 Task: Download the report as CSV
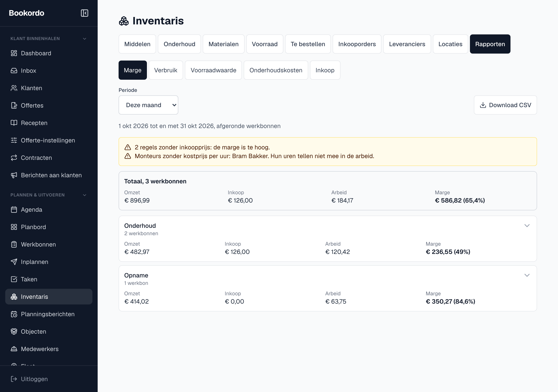505,105
